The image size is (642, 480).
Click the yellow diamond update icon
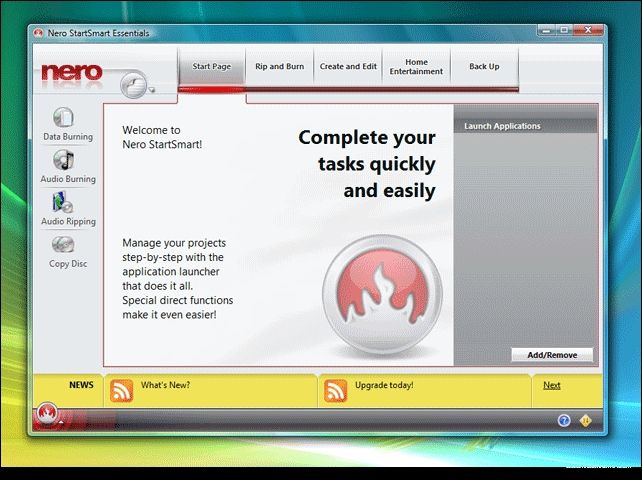(x=585, y=420)
